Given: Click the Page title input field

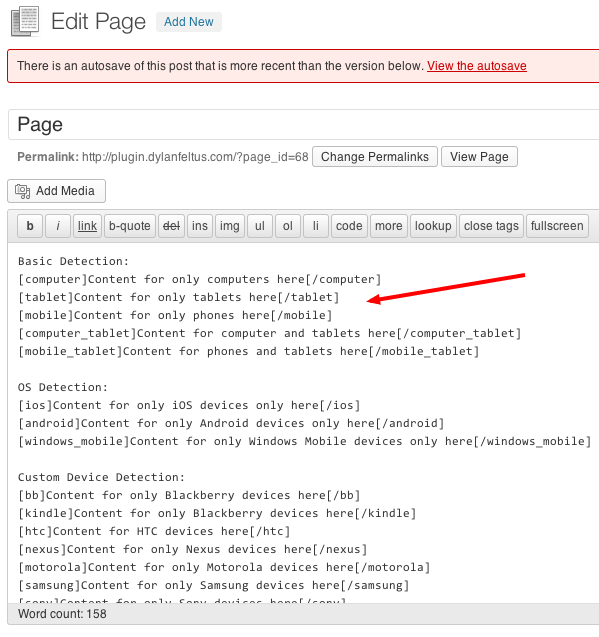Looking at the screenshot, I should tap(303, 124).
